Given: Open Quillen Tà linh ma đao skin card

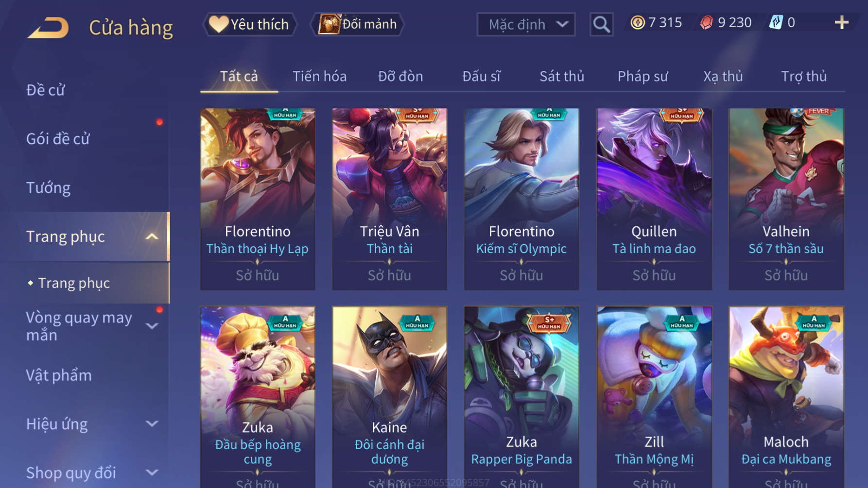Looking at the screenshot, I should (x=654, y=199).
